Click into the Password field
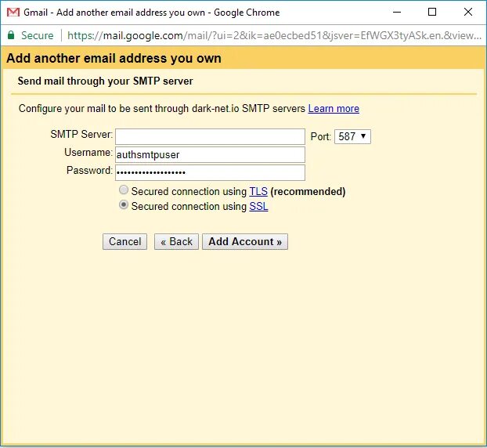 [x=210, y=172]
